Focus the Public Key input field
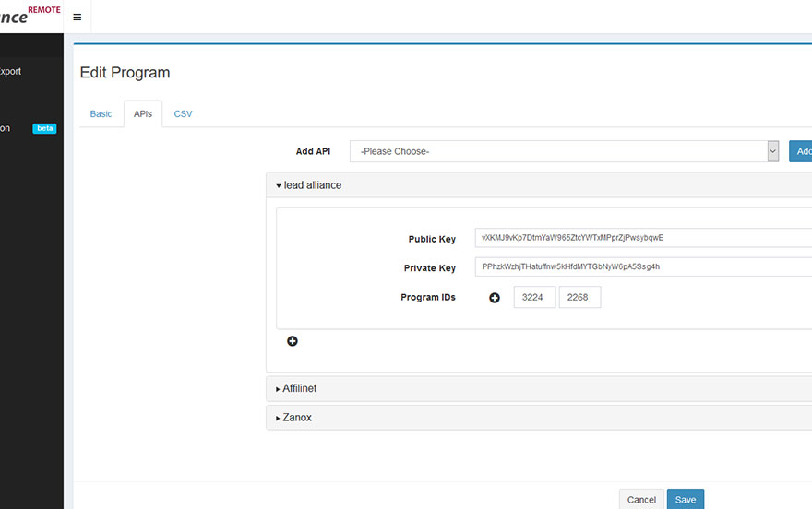 642,238
